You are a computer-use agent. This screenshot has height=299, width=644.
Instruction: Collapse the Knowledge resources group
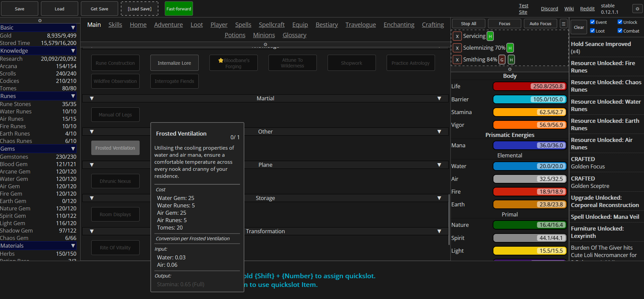click(73, 51)
